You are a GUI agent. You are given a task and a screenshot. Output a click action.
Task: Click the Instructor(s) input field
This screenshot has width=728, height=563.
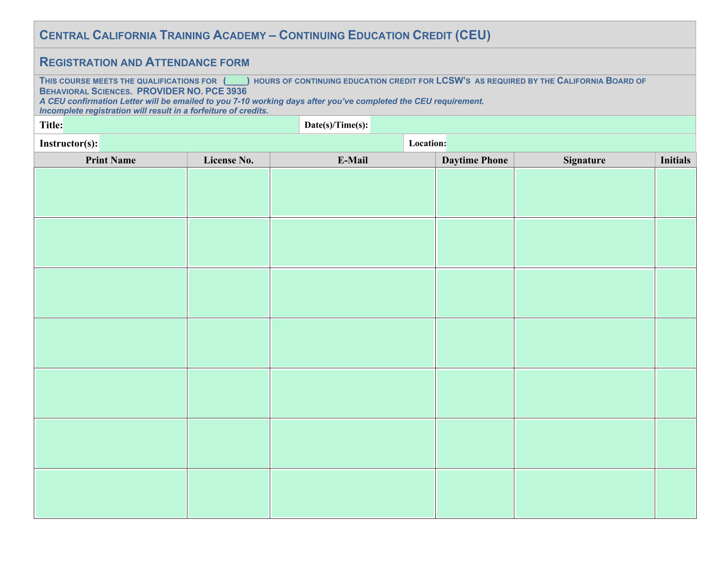coord(251,144)
